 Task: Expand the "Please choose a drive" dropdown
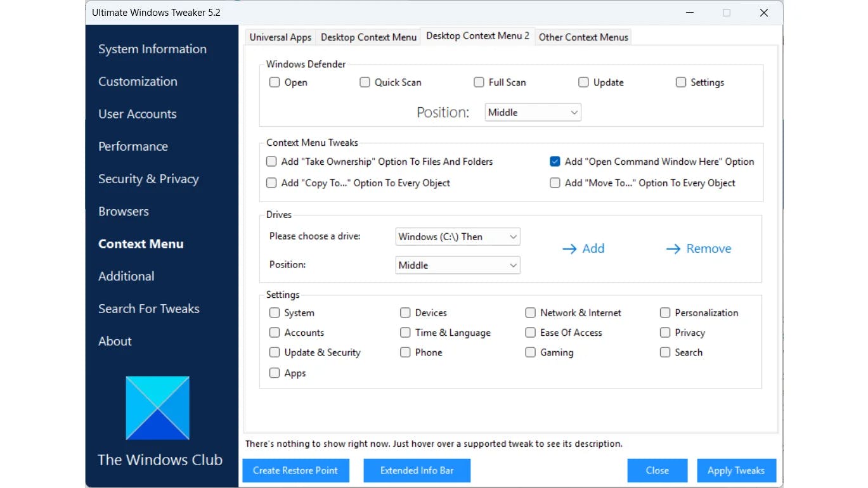coord(457,237)
